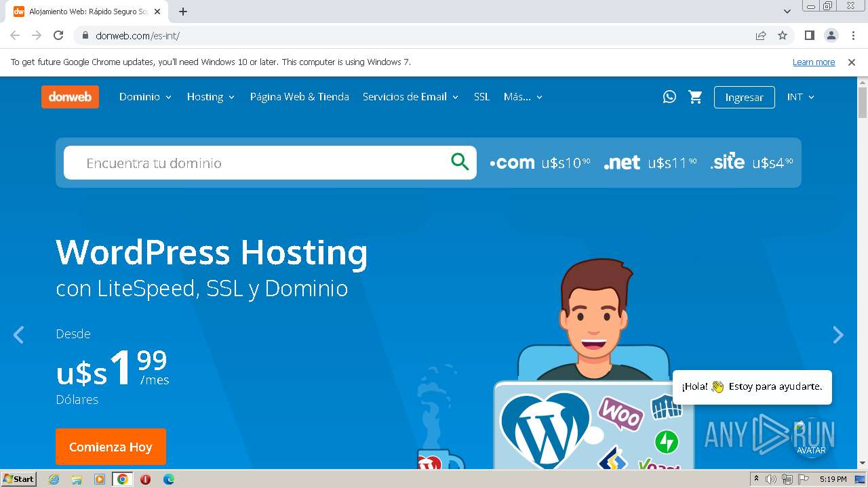Select the .site u$s4.90 offer
Viewport: 868px width, 488px height.
pos(751,163)
